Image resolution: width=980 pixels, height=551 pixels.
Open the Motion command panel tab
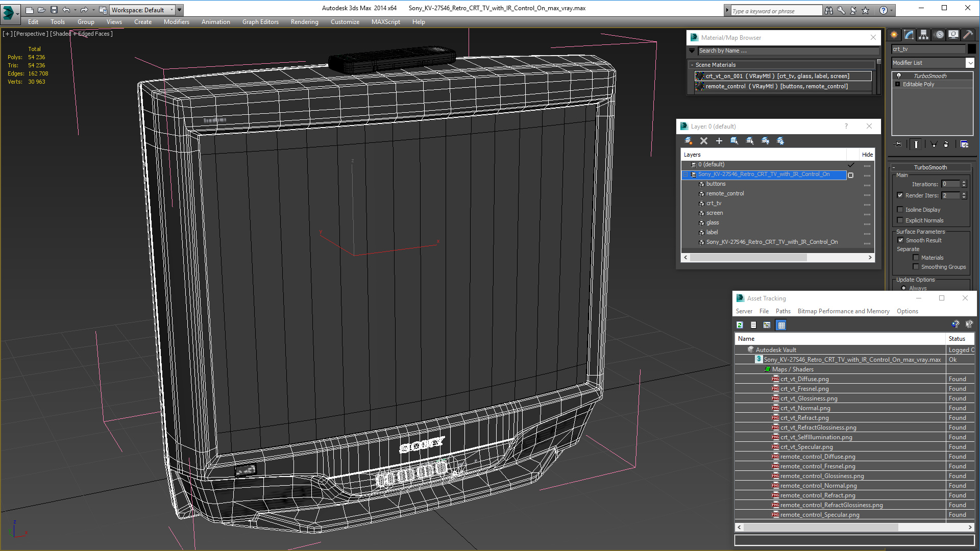coord(939,35)
